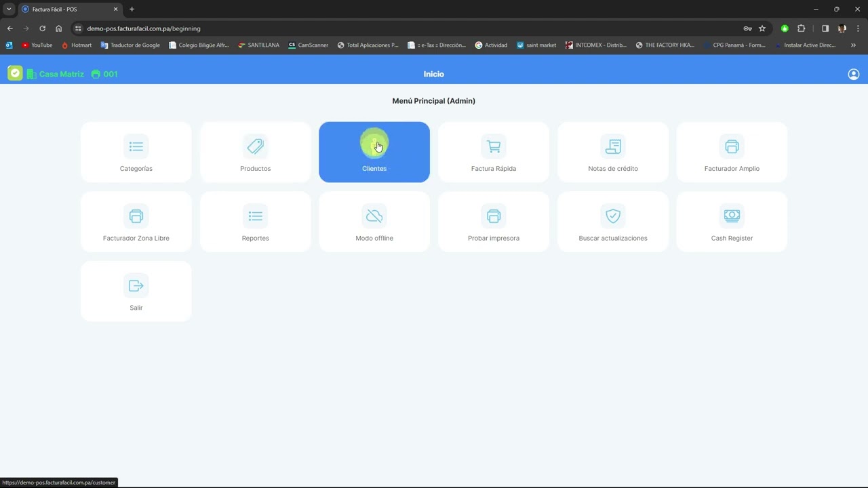Click the green Factura Fácil logo
Viewport: 868px width, 488px height.
15,73
